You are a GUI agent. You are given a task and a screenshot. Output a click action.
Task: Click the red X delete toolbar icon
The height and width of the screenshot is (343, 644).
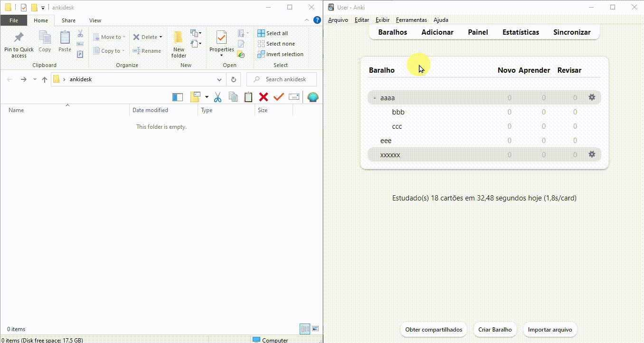click(264, 97)
